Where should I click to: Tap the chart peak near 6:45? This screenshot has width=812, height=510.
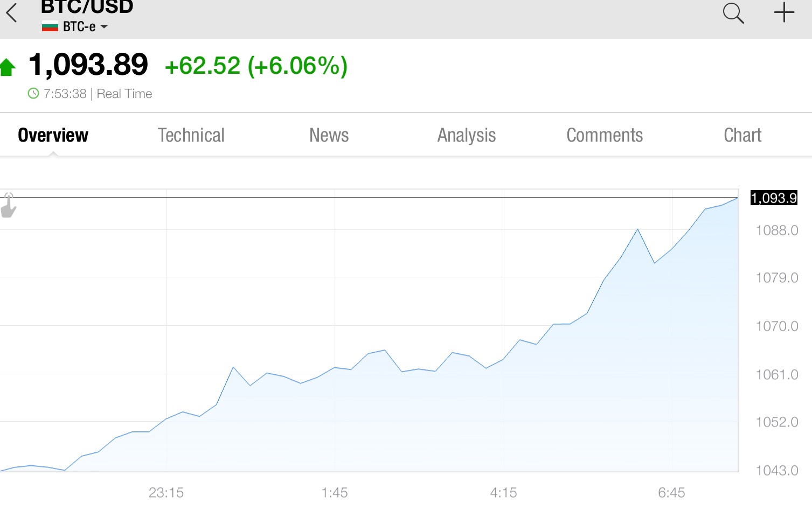coord(638,229)
